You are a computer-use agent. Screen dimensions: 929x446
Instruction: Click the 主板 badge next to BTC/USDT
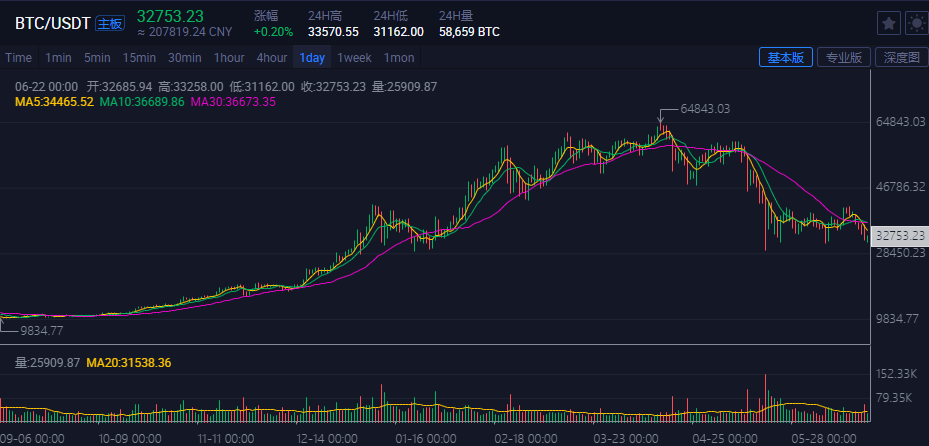point(110,24)
